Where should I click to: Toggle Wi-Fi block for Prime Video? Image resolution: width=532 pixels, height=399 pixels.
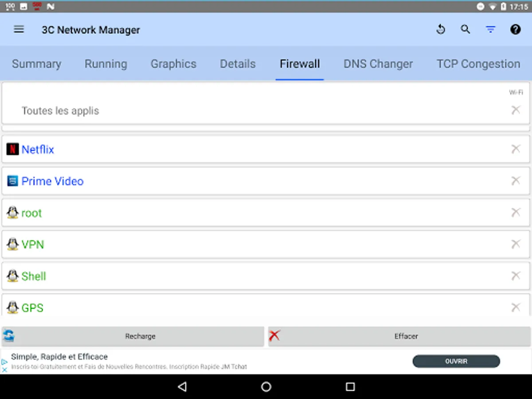tap(516, 180)
